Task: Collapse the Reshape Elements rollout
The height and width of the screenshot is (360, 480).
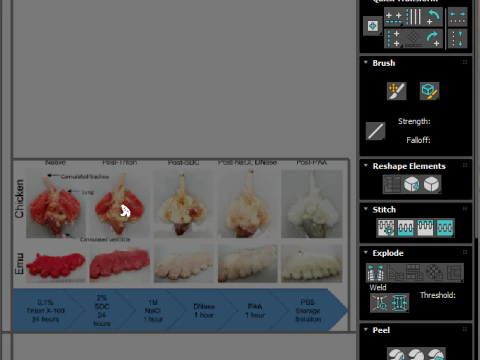Action: point(366,165)
